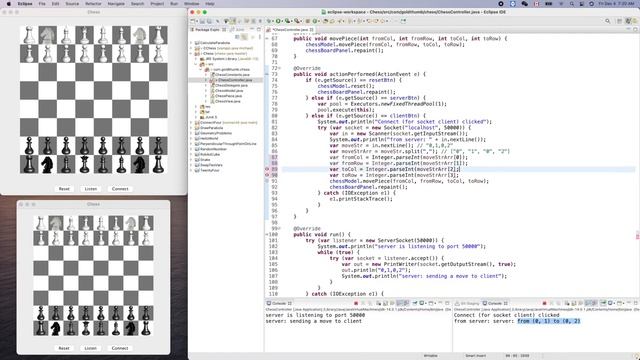The height and width of the screenshot is (360, 640).
Task: Maximize the Package Explorer view
Action: 258,29
